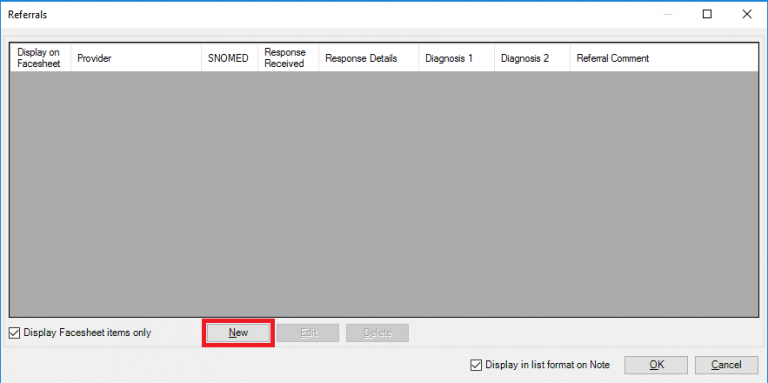Select the Referral Comment column header

[x=664, y=58]
